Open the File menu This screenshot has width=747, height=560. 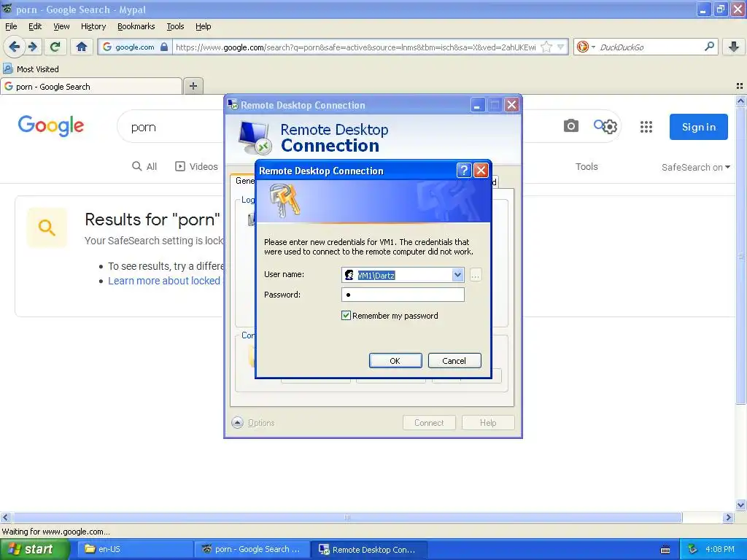click(11, 26)
